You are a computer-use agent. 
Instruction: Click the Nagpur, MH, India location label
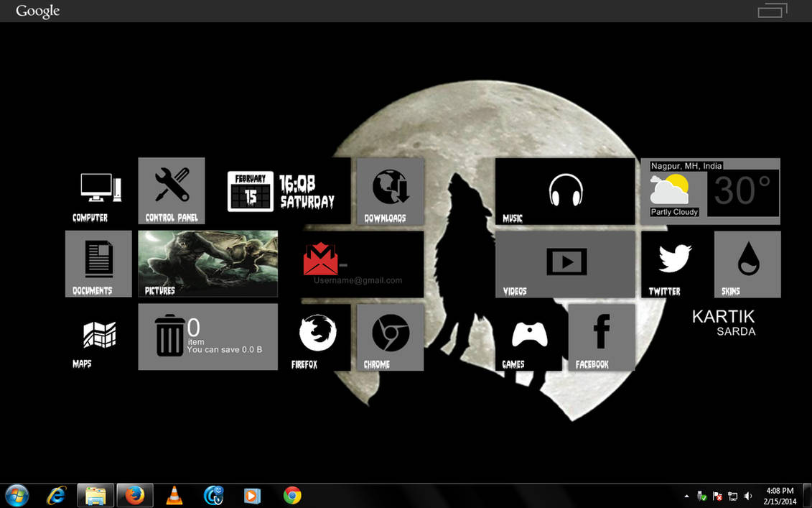[x=686, y=166]
